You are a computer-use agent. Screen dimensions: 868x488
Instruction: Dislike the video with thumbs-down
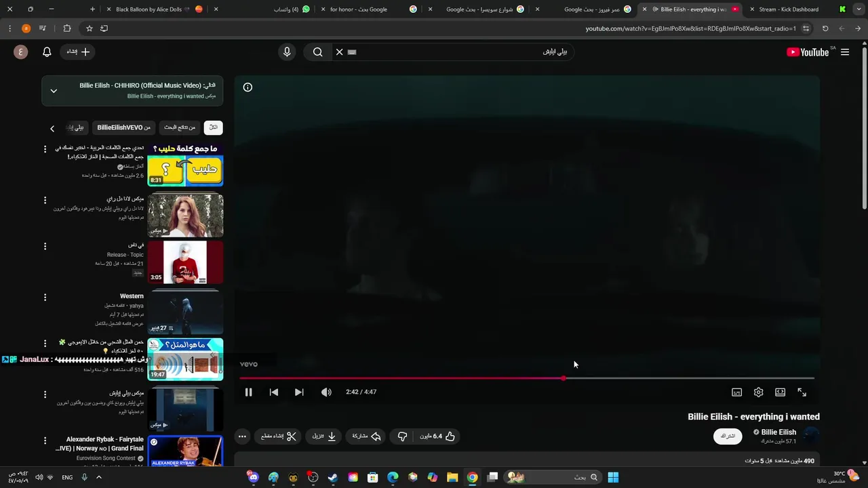[x=402, y=436]
